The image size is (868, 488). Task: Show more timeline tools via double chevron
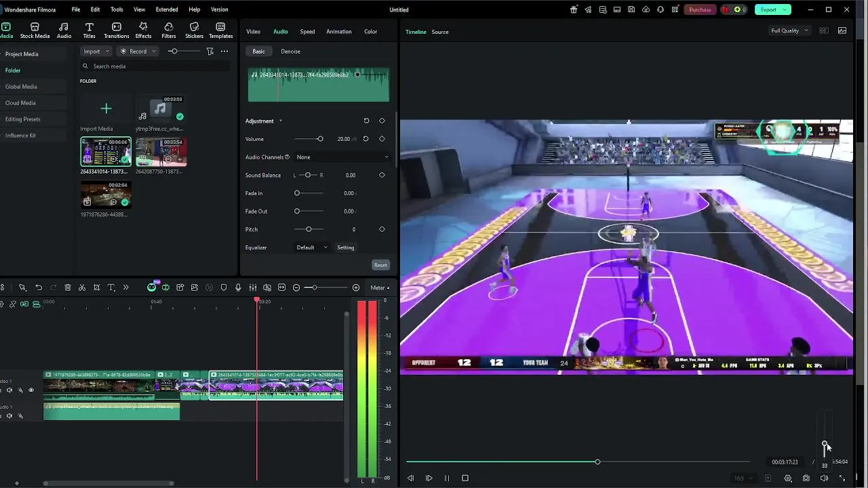point(125,287)
